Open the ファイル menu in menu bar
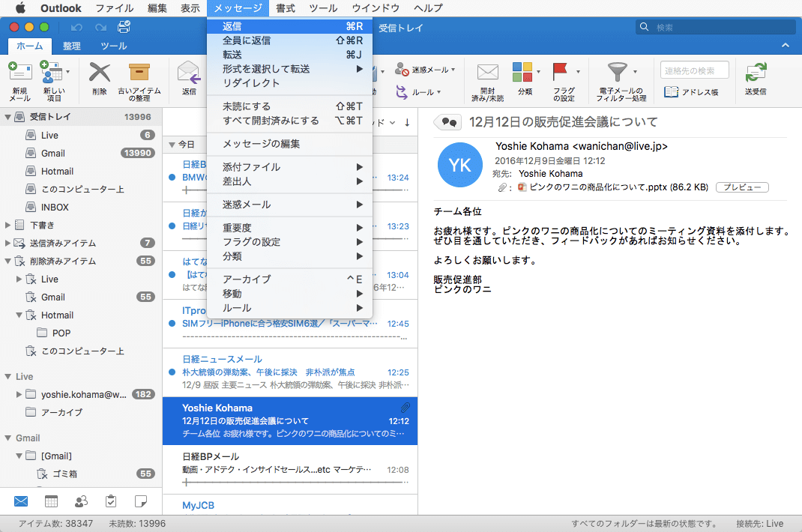Viewport: 802px width, 532px height. point(115,7)
